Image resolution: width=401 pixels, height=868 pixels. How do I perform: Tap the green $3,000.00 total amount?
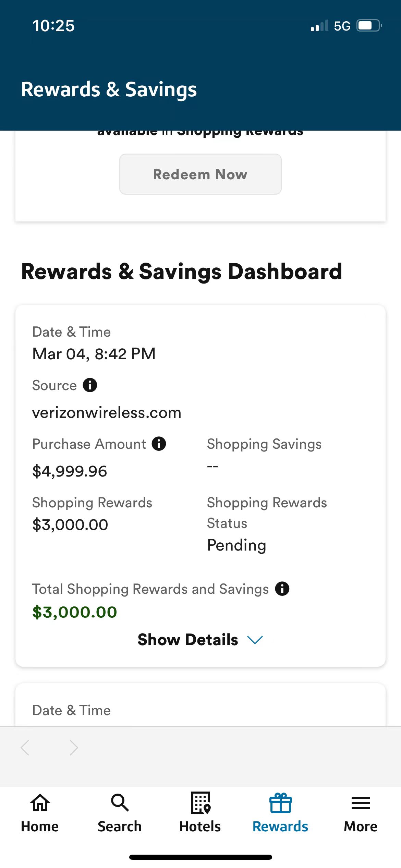coord(75,612)
